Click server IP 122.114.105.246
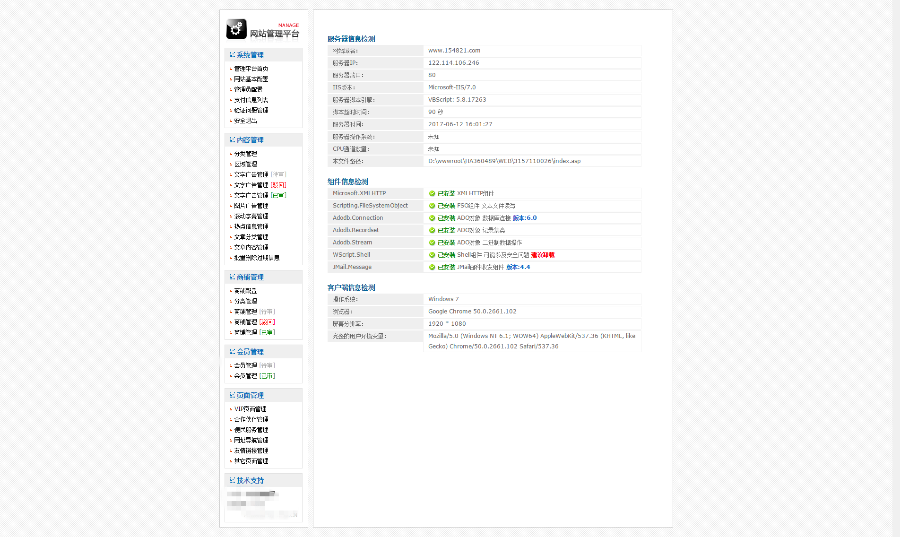Screen dimensions: 900x537 (x=453, y=63)
